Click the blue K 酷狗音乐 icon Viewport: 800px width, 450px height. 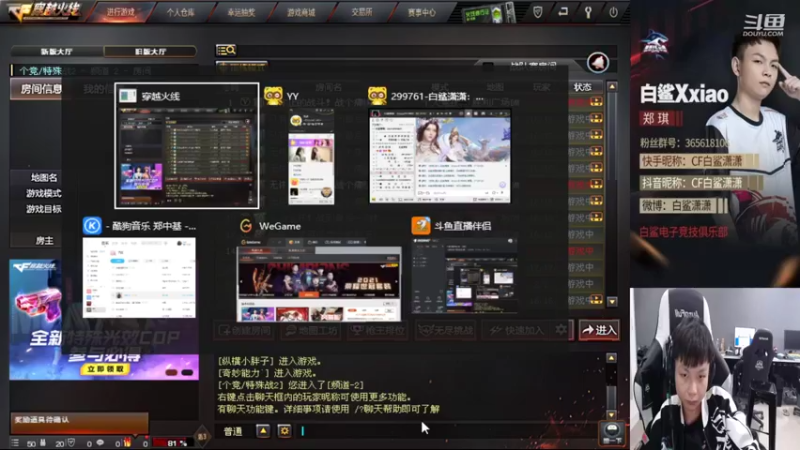pyautogui.click(x=92, y=226)
